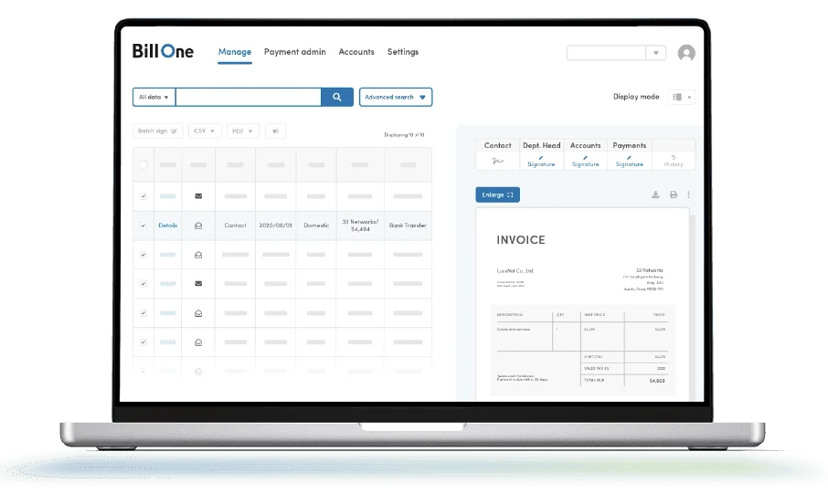
Task: Toggle the first data row checkbox
Action: click(x=143, y=195)
